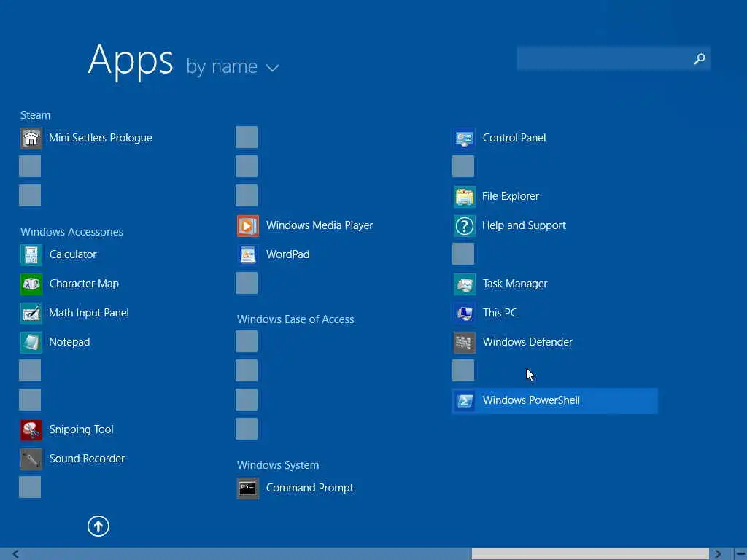Click the minus zoom button at bottom-right corner

tap(740, 554)
